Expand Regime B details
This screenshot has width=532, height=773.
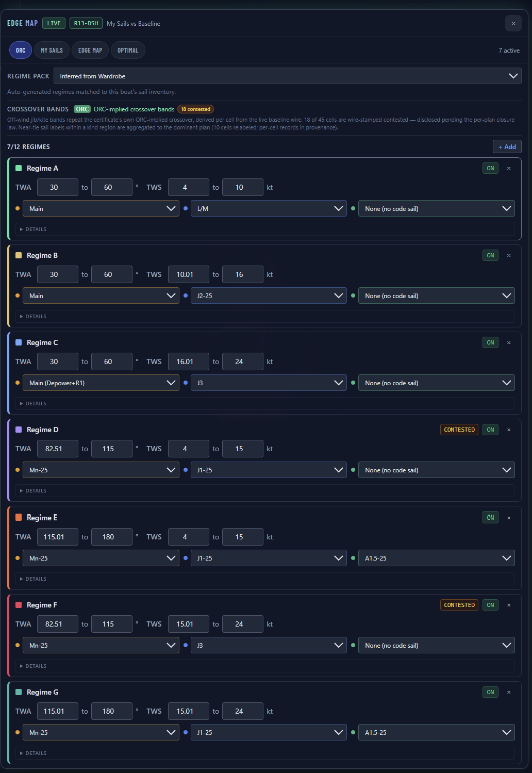[265, 316]
